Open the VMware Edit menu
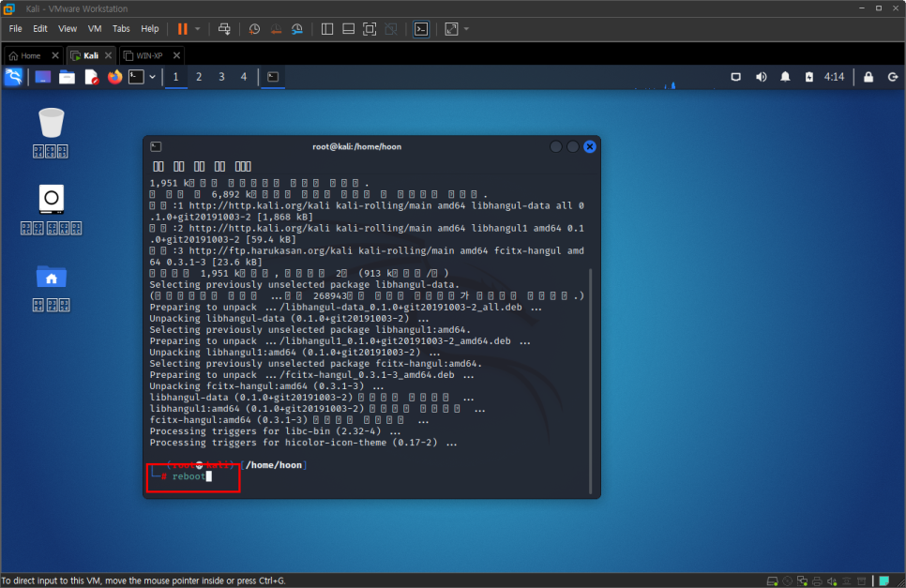 [x=40, y=29]
